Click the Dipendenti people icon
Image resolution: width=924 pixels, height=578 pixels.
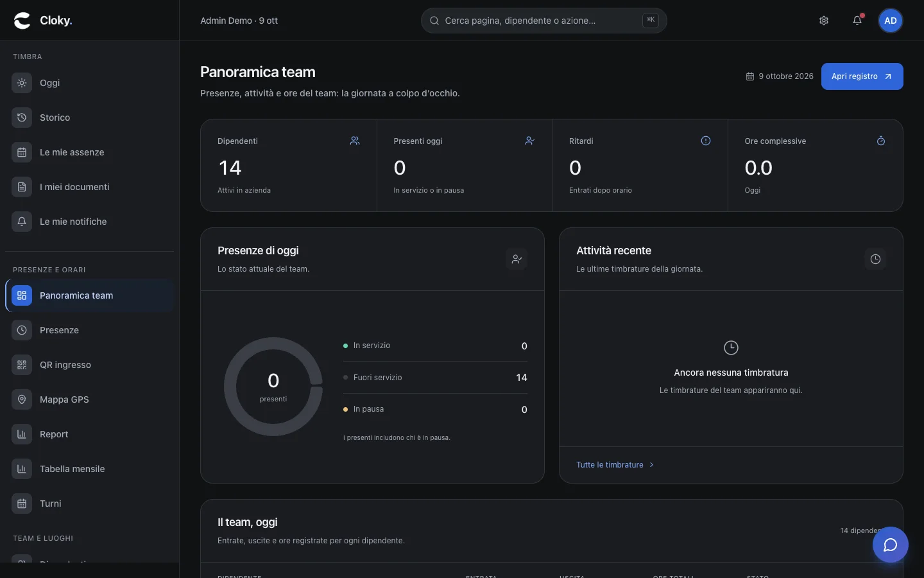point(355,141)
